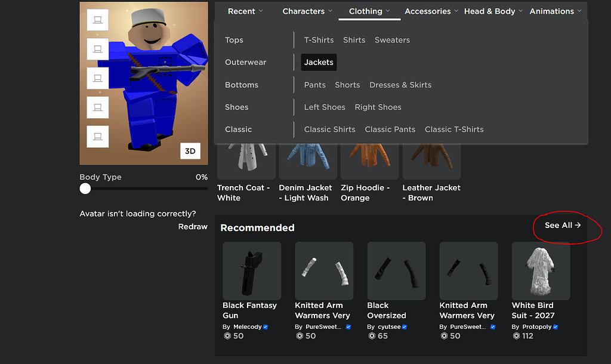This screenshot has height=364, width=611.
Task: Click the Robux icon beside Black Oversized's price 65
Action: [371, 336]
